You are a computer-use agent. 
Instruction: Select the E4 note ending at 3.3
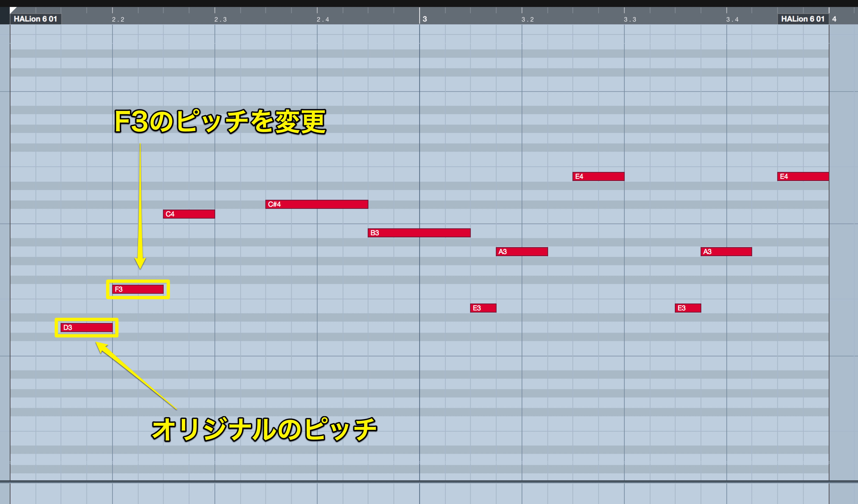coord(599,176)
